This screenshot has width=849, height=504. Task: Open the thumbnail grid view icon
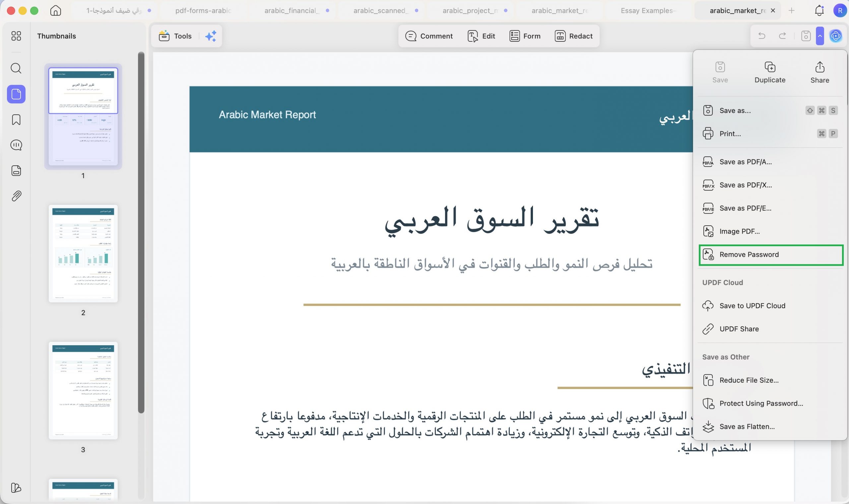pyautogui.click(x=16, y=36)
